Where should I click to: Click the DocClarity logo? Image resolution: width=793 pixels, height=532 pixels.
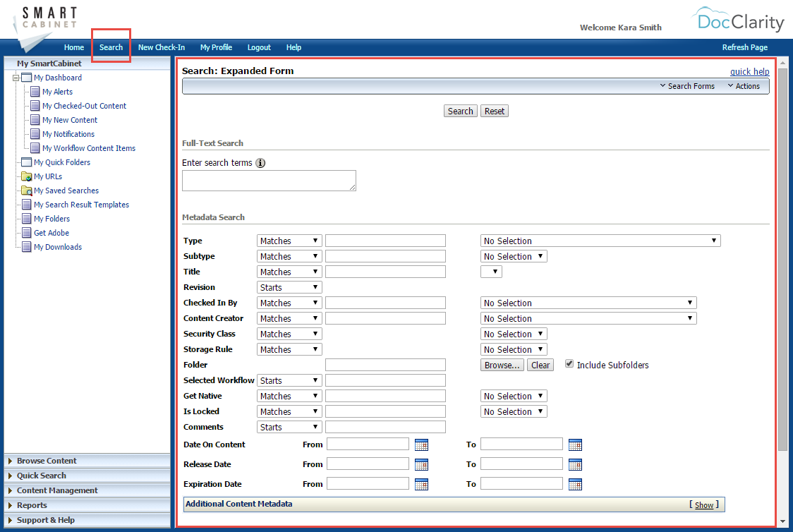click(739, 21)
